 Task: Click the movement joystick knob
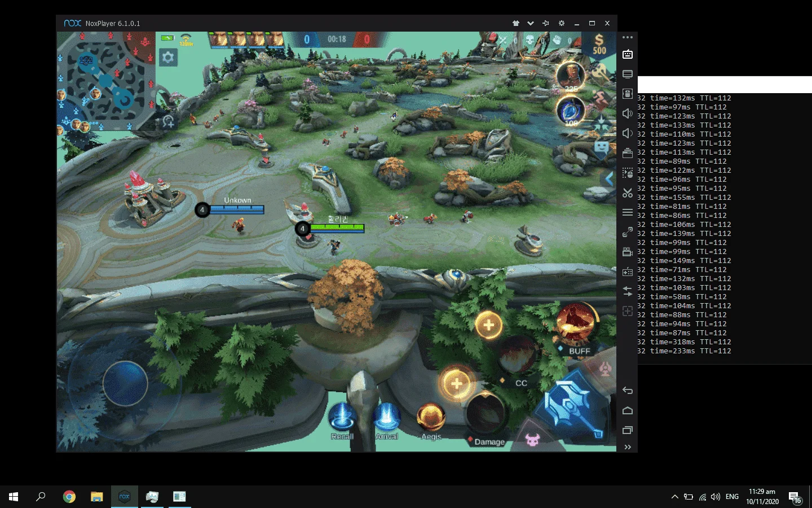tap(125, 383)
